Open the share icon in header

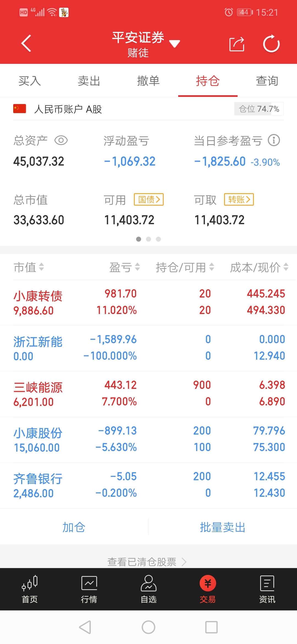237,44
